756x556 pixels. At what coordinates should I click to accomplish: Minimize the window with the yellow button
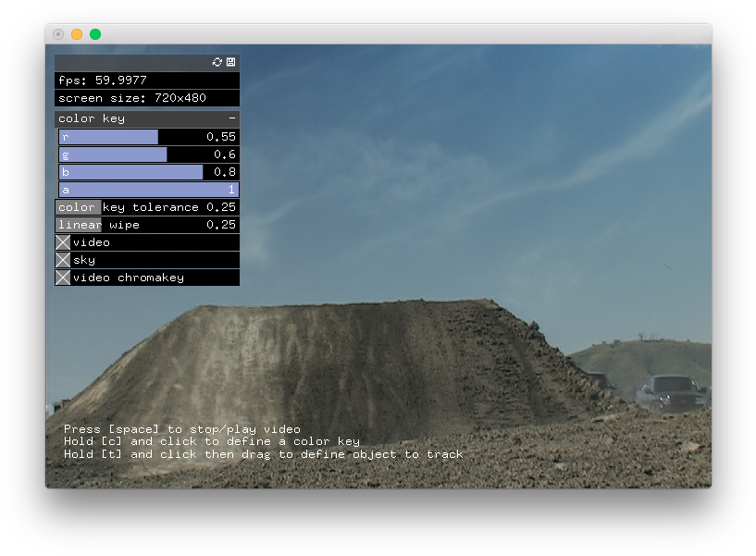77,34
